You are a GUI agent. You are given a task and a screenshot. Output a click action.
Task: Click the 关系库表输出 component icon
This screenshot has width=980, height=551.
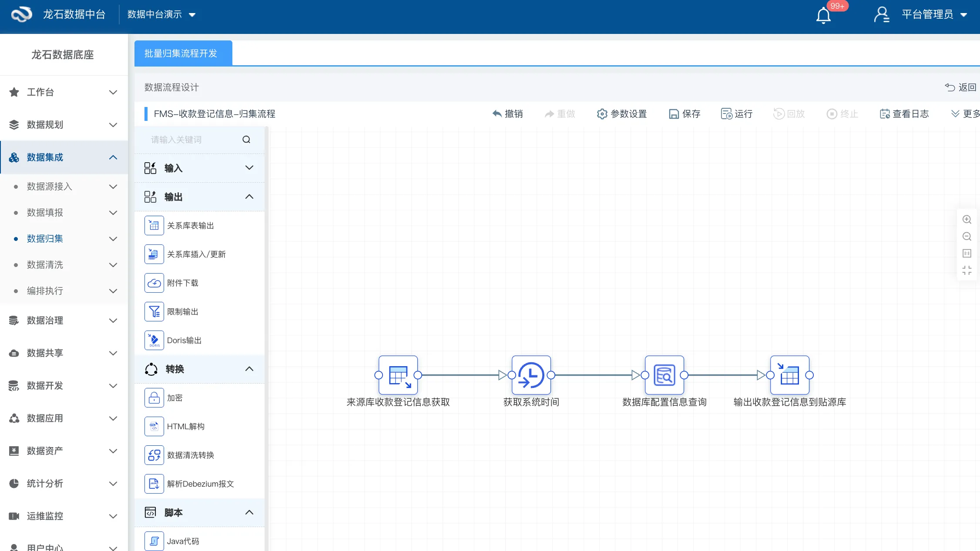154,225
